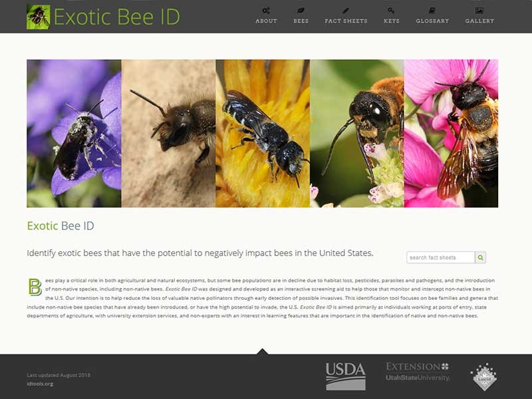Select the long-antennae bee on green background

click(356, 134)
